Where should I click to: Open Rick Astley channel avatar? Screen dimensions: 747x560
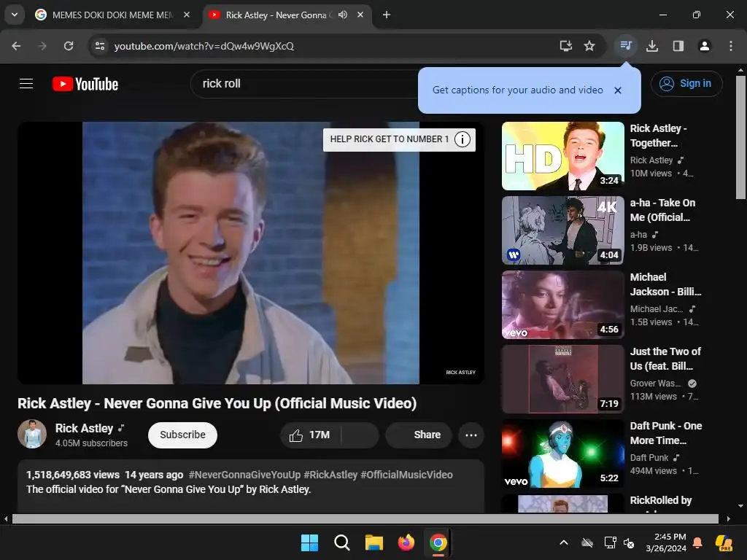point(32,434)
